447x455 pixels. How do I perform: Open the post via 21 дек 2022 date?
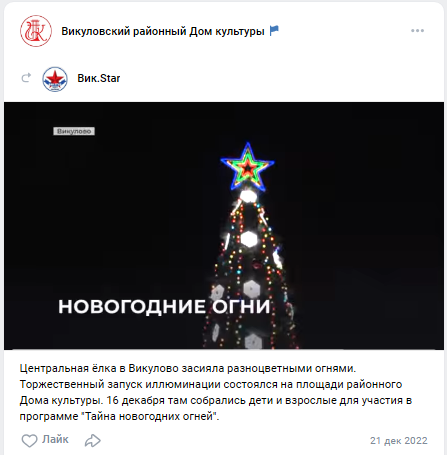click(x=399, y=441)
